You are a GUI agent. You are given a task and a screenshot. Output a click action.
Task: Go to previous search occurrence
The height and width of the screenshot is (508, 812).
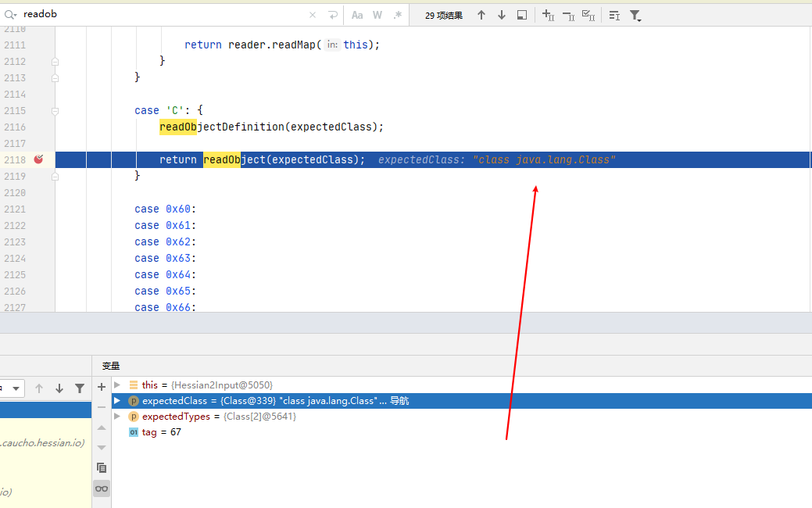pyautogui.click(x=481, y=15)
